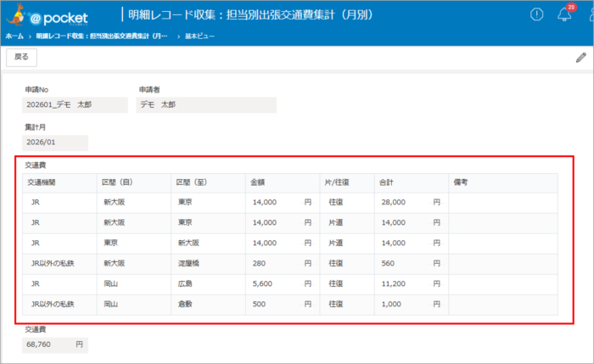The image size is (594, 364).
Task: Select 基本ビュー breadcrumb item
Action: [x=199, y=36]
